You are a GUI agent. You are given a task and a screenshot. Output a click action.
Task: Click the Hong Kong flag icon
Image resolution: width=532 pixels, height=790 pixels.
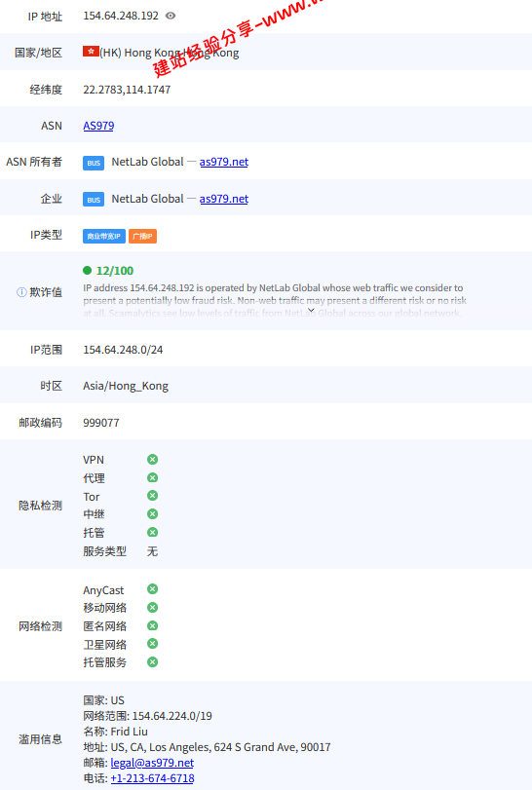click(x=91, y=51)
